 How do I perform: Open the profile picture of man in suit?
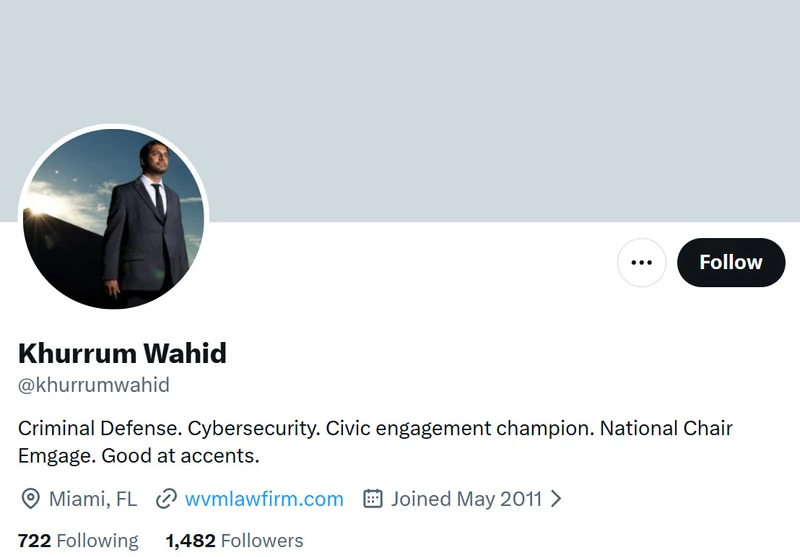pos(113,218)
